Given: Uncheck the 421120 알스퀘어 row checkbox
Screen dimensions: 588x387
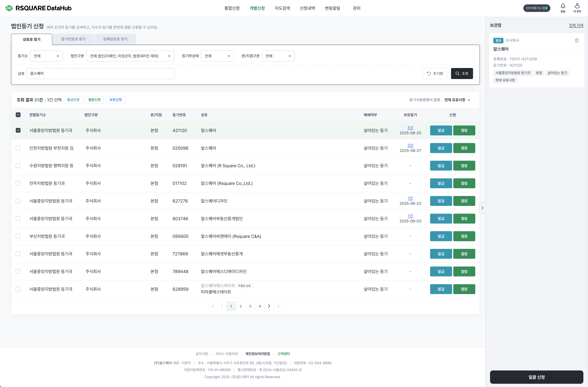Looking at the screenshot, I should pos(18,130).
